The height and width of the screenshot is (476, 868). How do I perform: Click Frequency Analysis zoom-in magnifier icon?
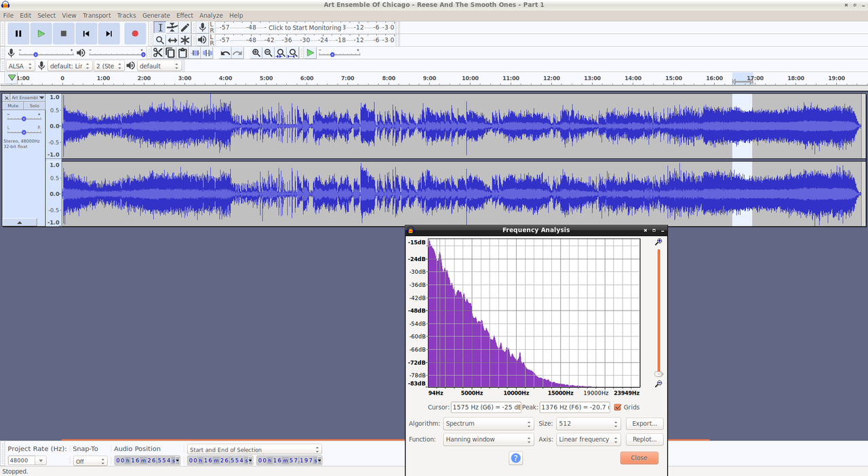tap(658, 242)
